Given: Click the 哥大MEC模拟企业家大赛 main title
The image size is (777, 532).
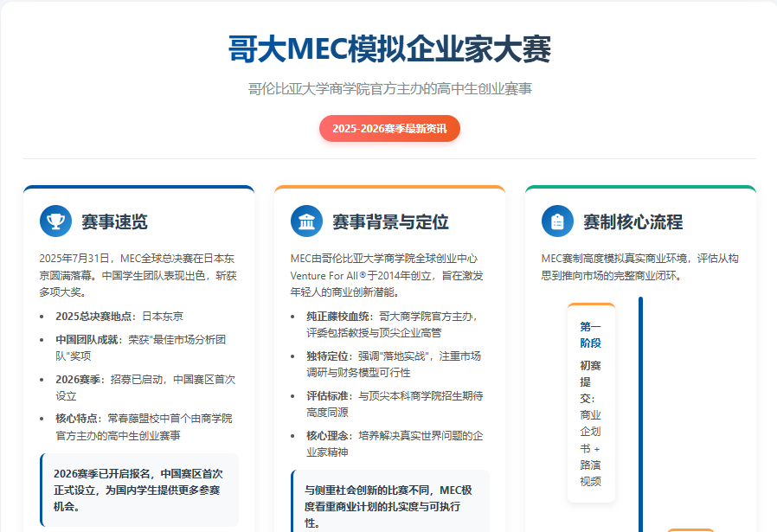Looking at the screenshot, I should [389, 49].
